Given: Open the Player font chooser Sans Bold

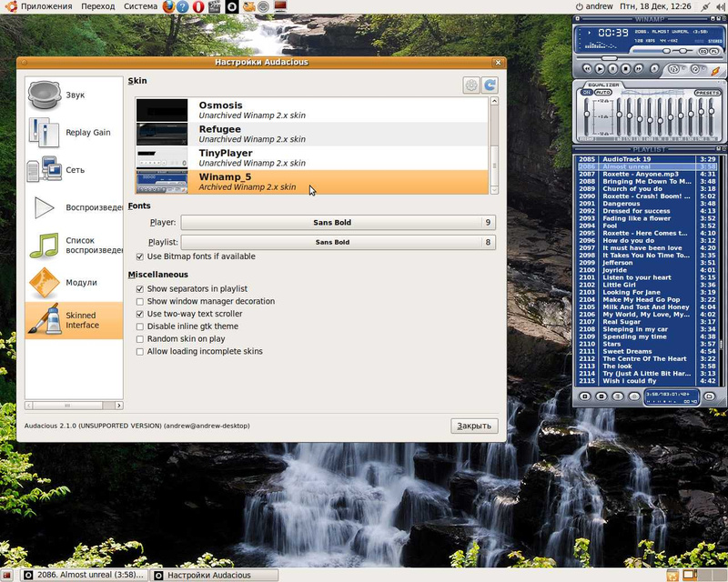Looking at the screenshot, I should click(332, 222).
